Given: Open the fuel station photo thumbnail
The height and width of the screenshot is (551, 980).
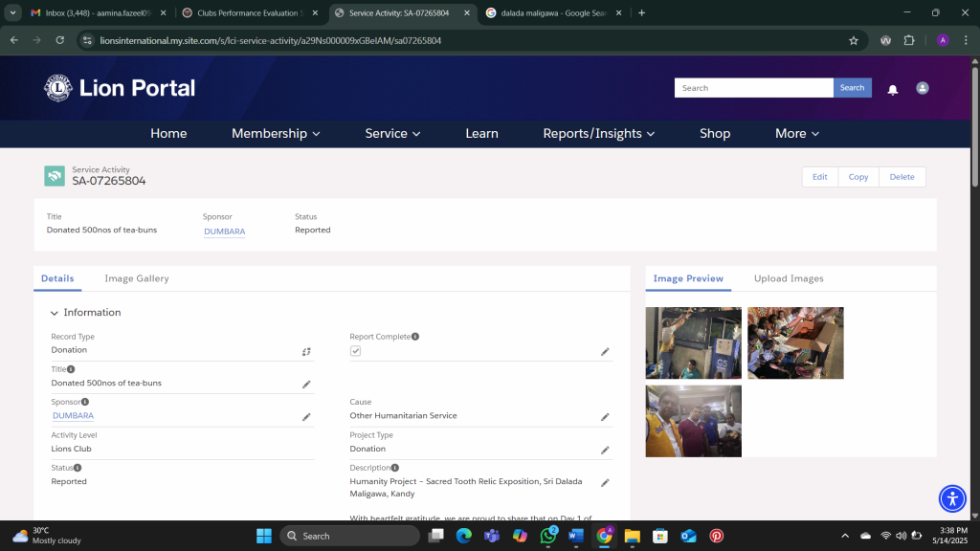Looking at the screenshot, I should (x=694, y=343).
